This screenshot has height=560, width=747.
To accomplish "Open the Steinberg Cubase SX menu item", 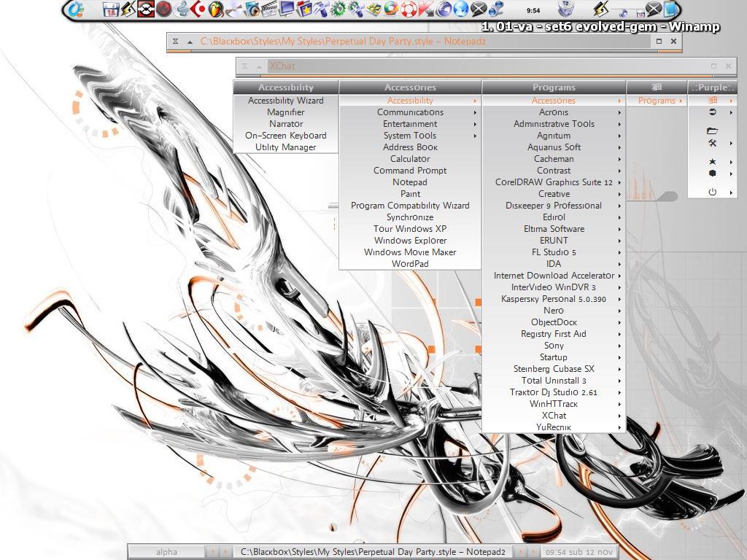I will point(554,369).
